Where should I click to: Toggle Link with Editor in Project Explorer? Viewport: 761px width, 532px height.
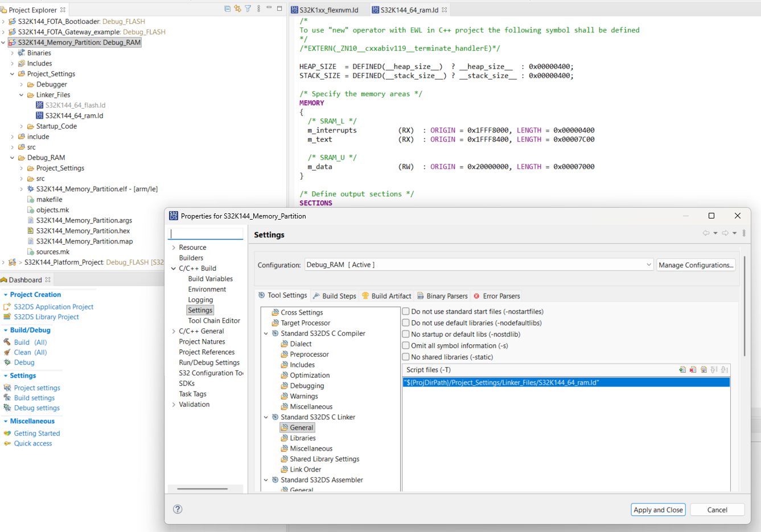click(237, 8)
